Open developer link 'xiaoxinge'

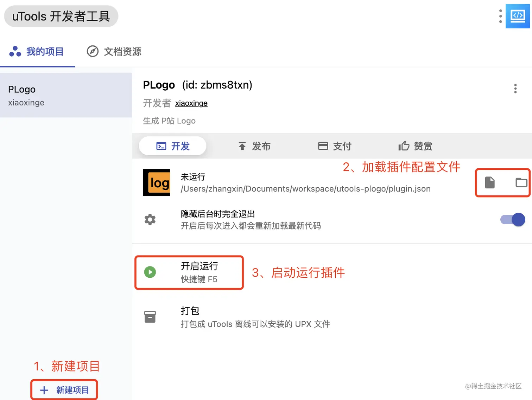click(x=191, y=103)
